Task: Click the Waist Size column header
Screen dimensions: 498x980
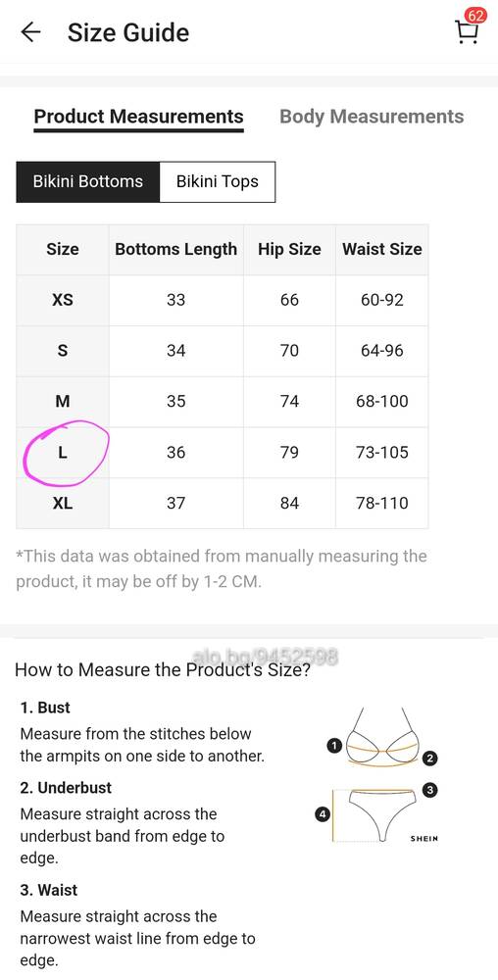Action: tap(381, 249)
